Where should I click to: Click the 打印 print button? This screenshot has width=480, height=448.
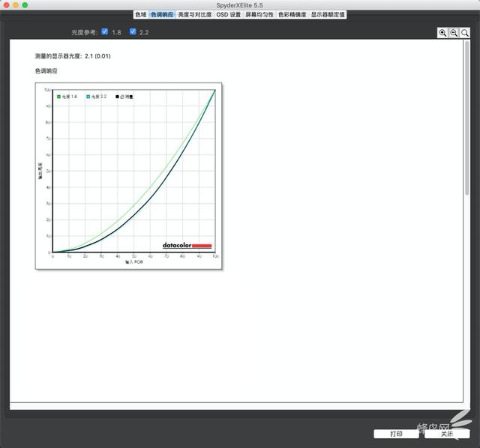[x=396, y=434]
